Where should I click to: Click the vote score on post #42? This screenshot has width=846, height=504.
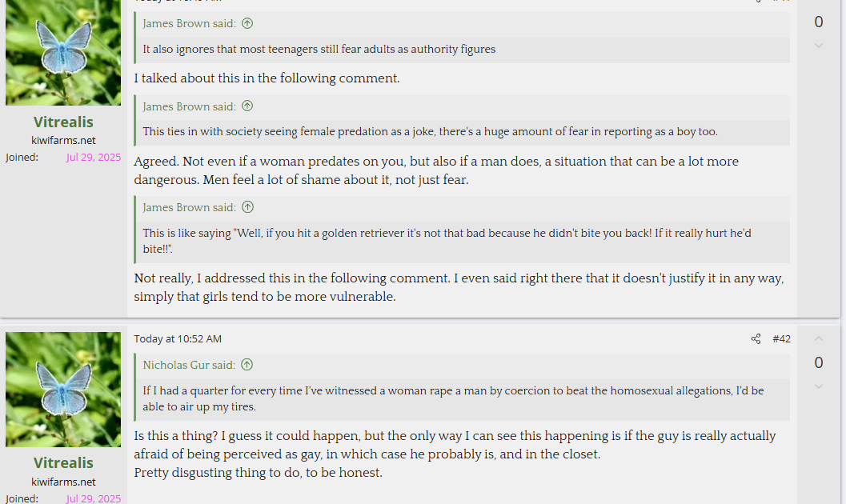[818, 363]
